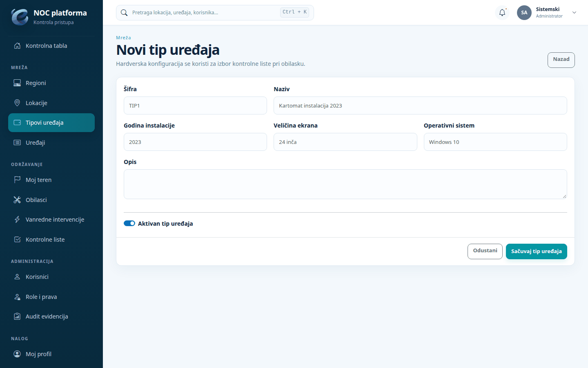Click the Moj teren flag icon
Image resolution: width=588 pixels, height=368 pixels.
(17, 180)
